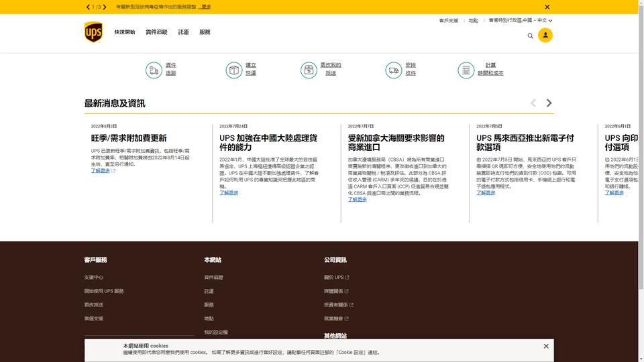Open the footer 更改派送 link
The image size is (644, 362).
[x=94, y=305]
